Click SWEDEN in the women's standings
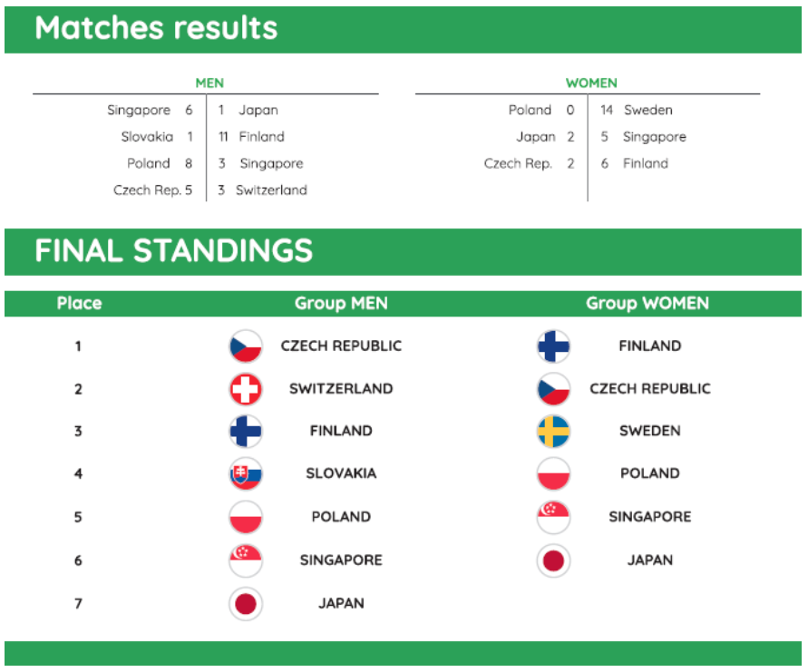The image size is (808, 672). pyautogui.click(x=649, y=432)
